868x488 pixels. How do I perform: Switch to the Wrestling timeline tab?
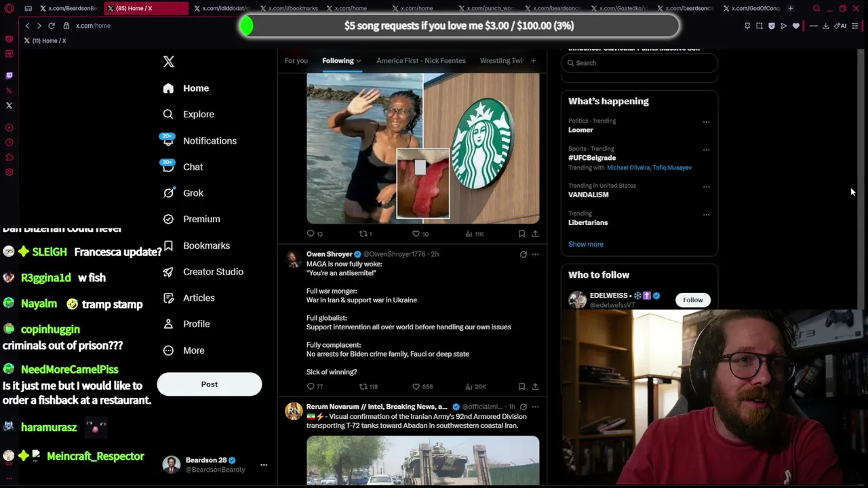pos(502,61)
